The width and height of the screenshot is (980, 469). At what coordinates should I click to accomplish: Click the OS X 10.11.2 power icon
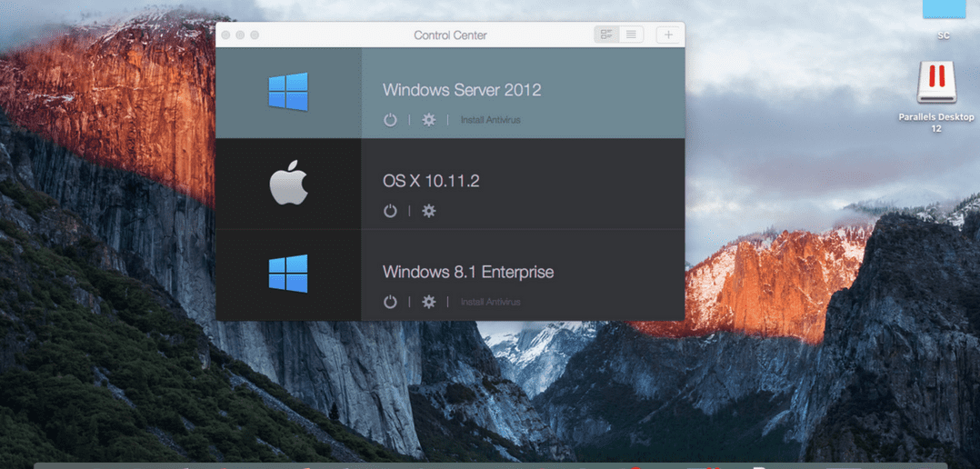coord(390,211)
